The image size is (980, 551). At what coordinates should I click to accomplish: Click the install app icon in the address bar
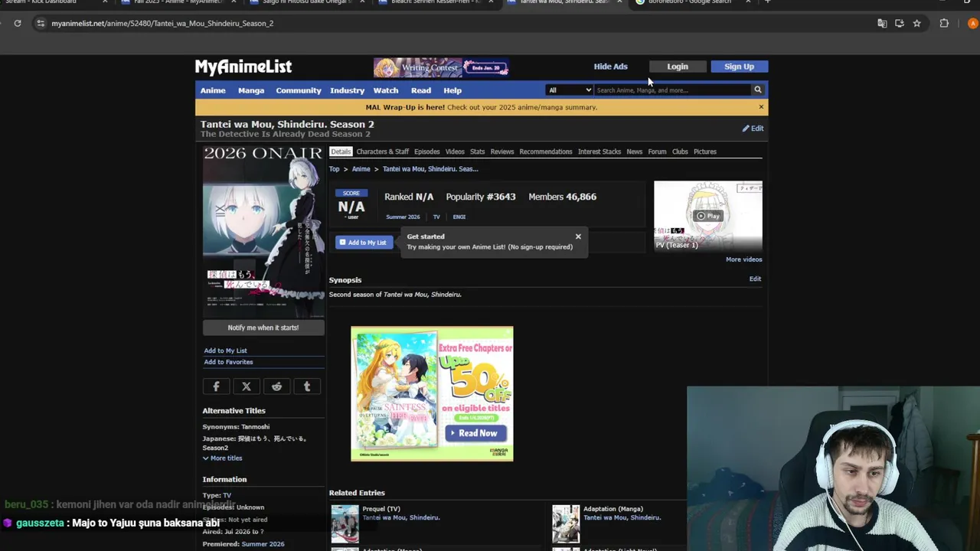[900, 23]
